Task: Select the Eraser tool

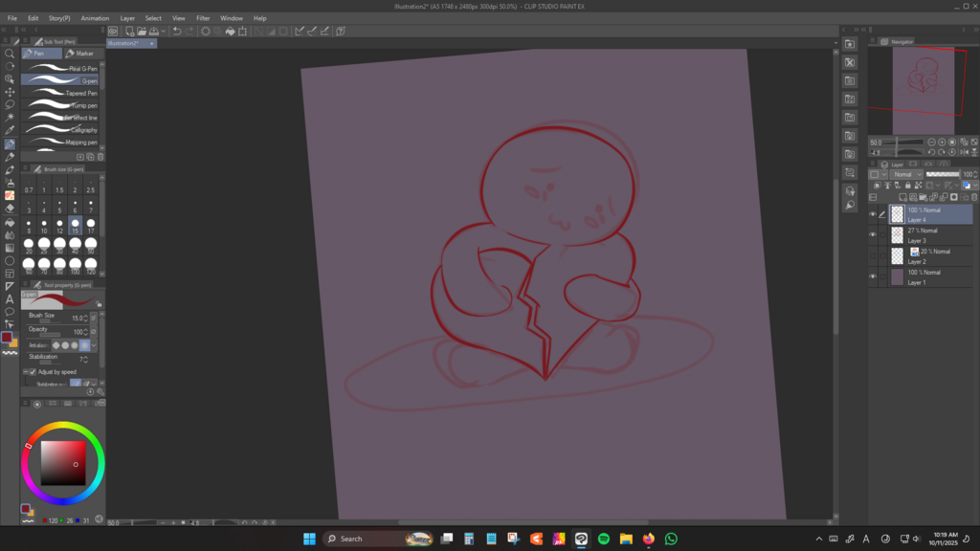Action: (x=10, y=209)
